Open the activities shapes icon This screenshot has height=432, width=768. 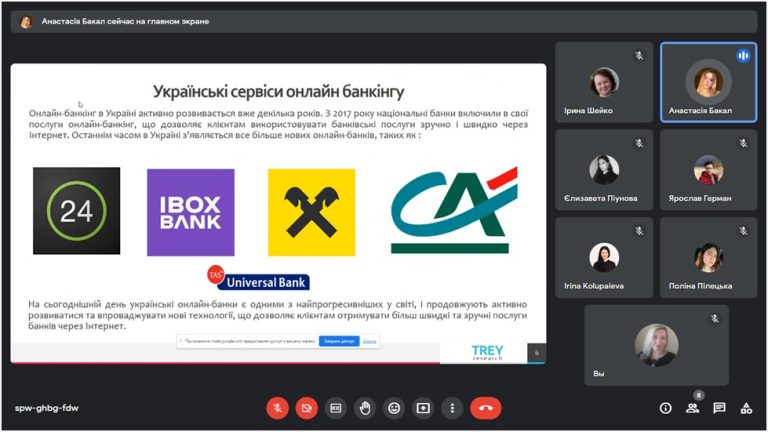click(x=746, y=408)
